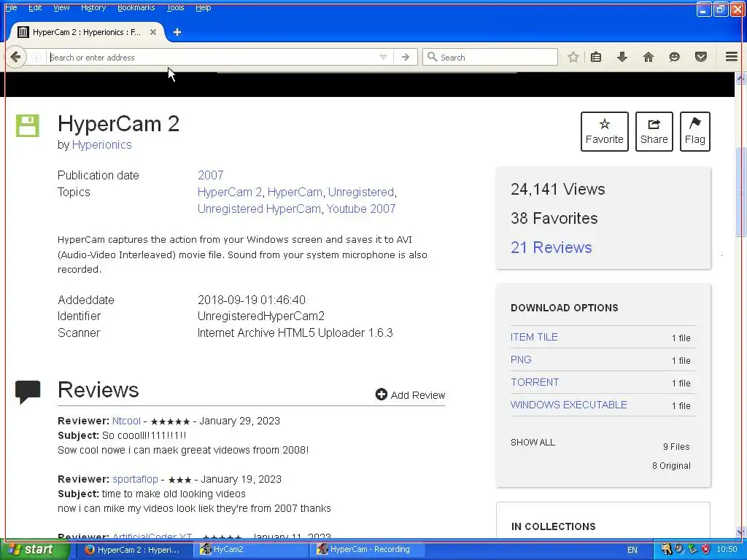Open the HyperCam 2 topic link
Screen dimensions: 747x560
point(230,192)
